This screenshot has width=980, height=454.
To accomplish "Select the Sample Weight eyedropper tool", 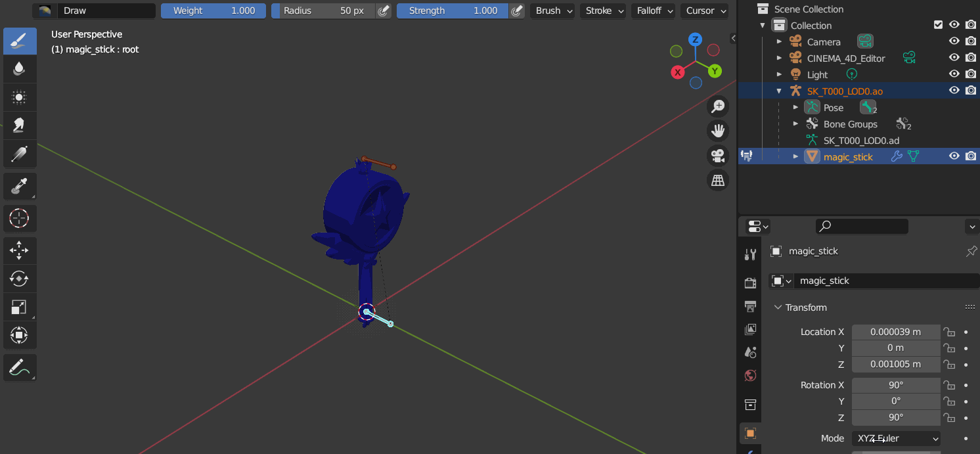I will click(x=20, y=186).
